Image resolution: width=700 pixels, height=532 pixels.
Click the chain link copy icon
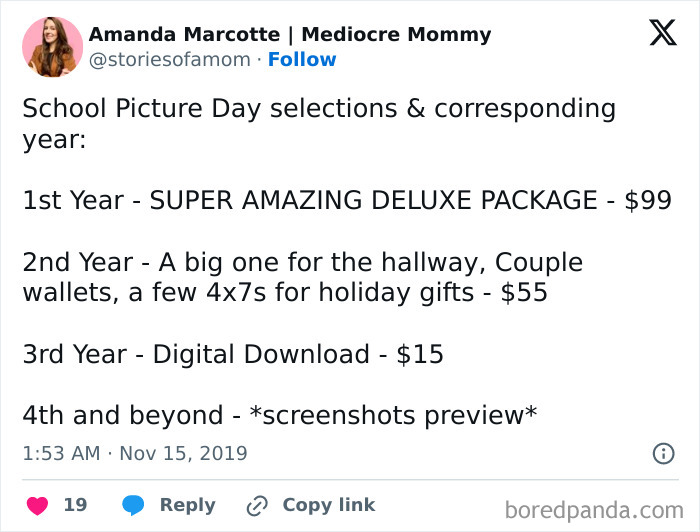(x=258, y=505)
